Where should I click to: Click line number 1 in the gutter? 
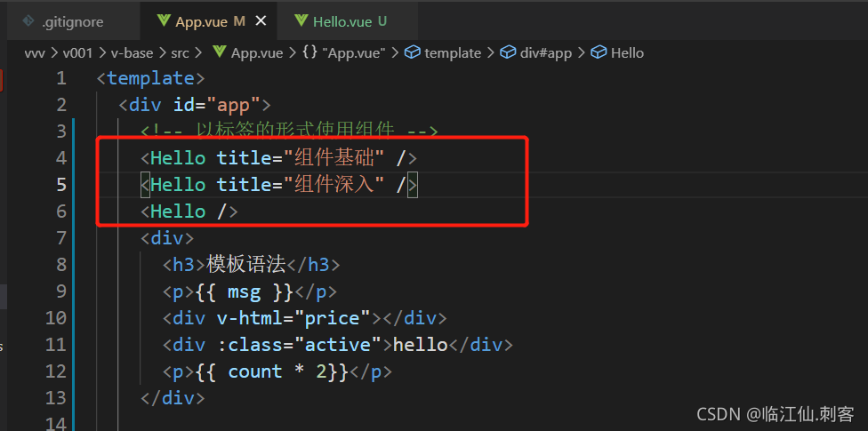click(60, 78)
